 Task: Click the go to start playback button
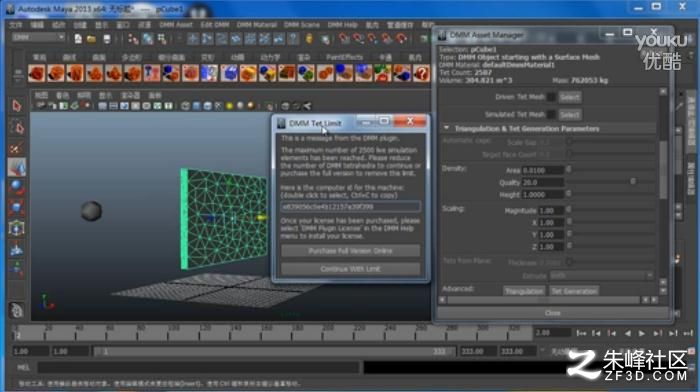tap(581, 333)
